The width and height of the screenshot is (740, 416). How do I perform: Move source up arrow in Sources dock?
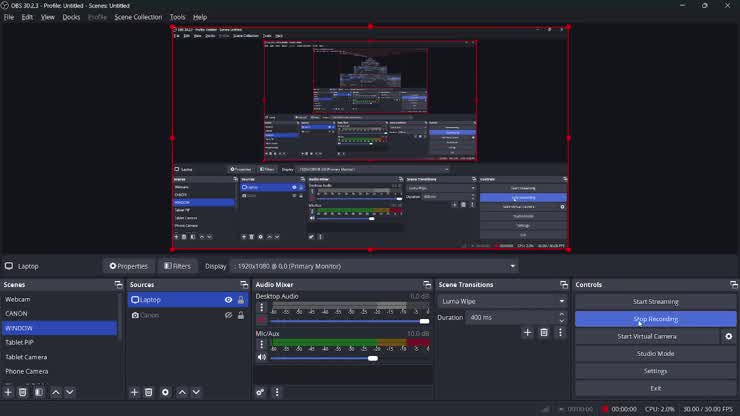click(182, 392)
